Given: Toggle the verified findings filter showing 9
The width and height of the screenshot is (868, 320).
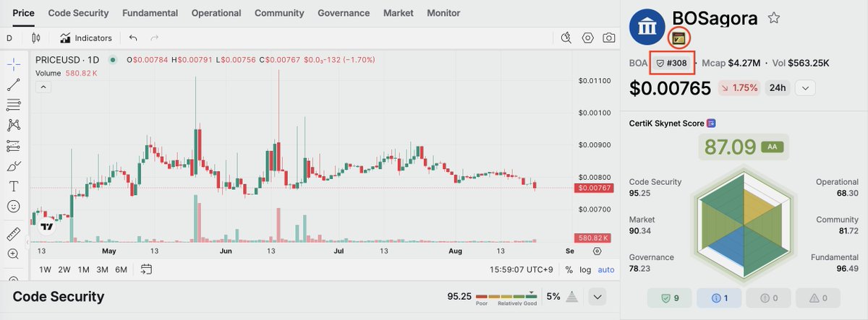Looking at the screenshot, I should 669,297.
